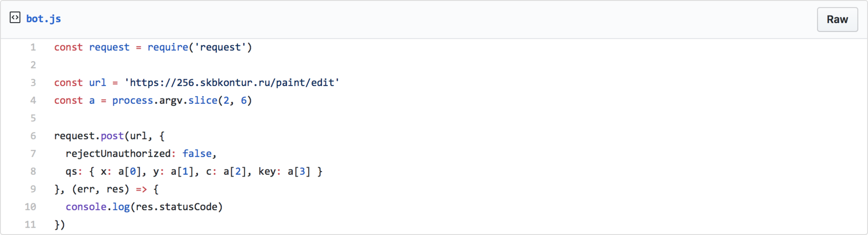Select line number 2
Viewport: 868px width, 235px height.
click(33, 65)
